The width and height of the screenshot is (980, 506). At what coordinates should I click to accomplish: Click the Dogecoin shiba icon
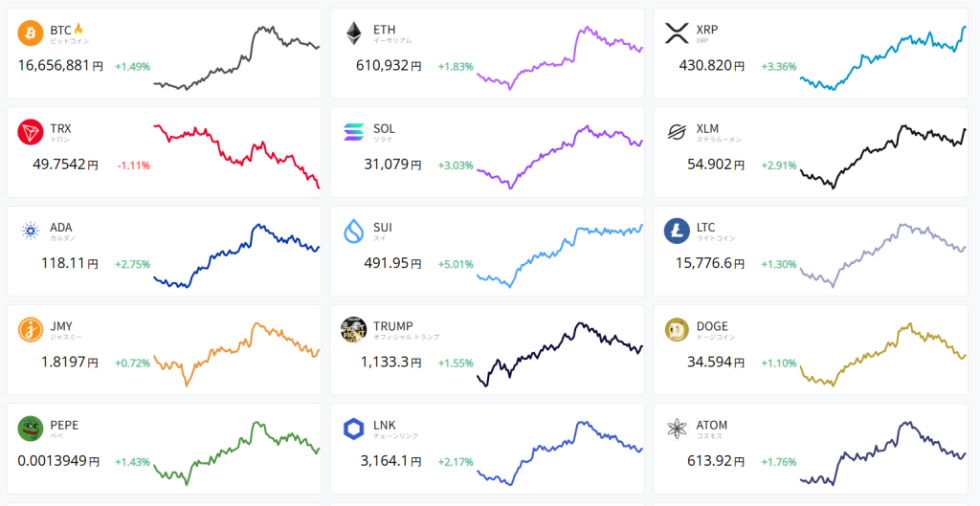coord(677,330)
